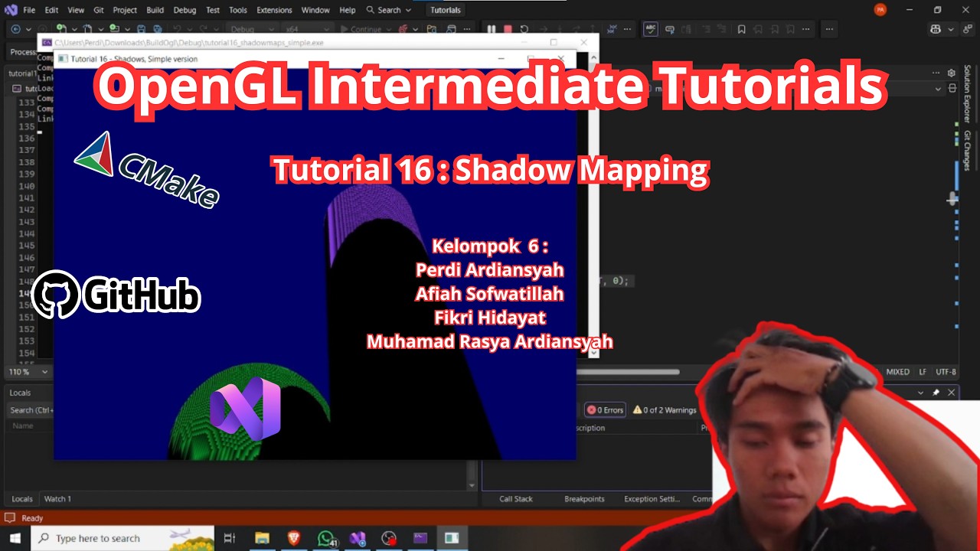Open the Edit menu

click(x=51, y=10)
